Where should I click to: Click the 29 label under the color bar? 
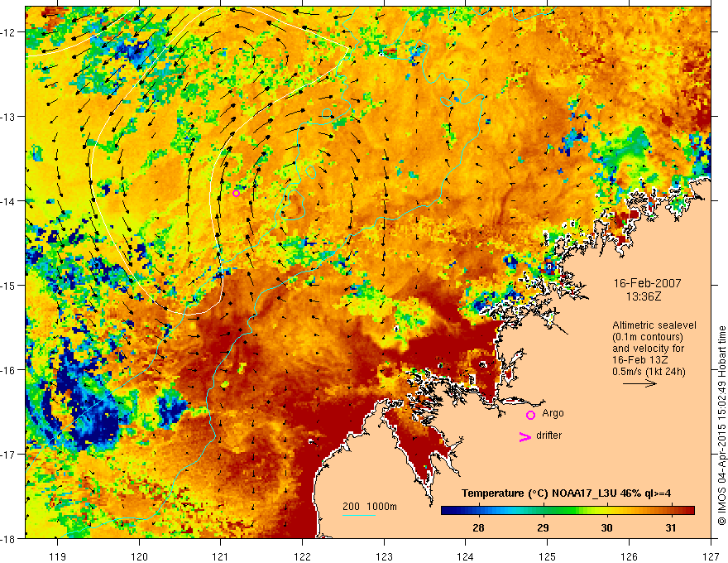point(543,528)
